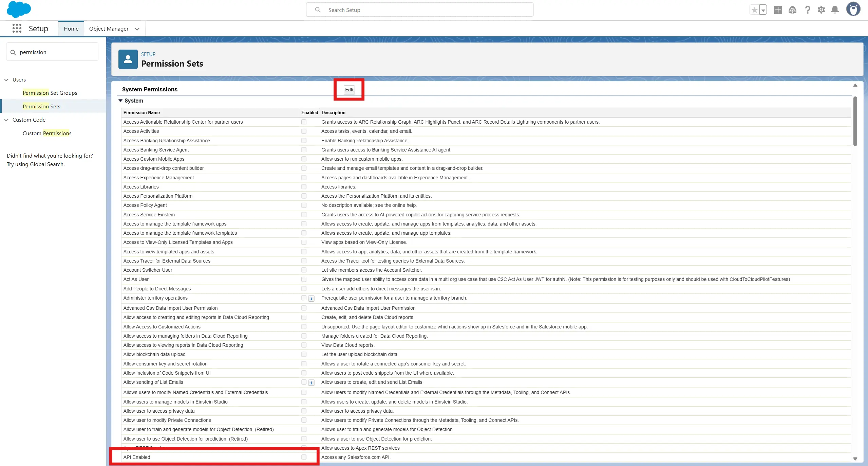Open the Global Actions plus icon
868x466 pixels.
[x=778, y=10]
